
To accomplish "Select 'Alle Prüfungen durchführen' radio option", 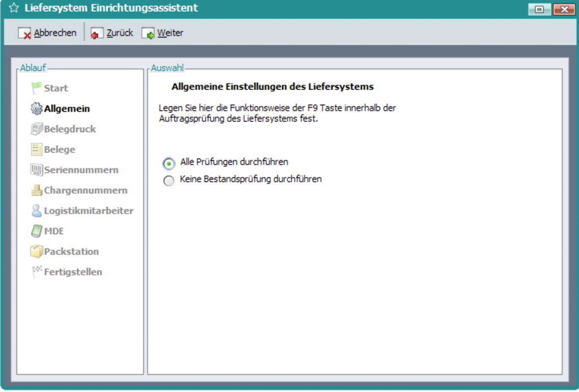I will pyautogui.click(x=168, y=163).
